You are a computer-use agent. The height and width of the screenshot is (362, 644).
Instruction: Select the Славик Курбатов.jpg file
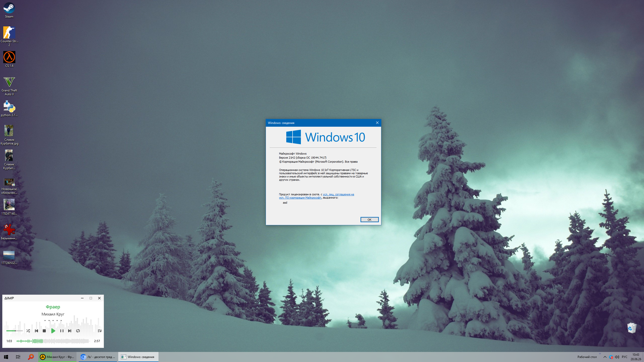(x=9, y=135)
